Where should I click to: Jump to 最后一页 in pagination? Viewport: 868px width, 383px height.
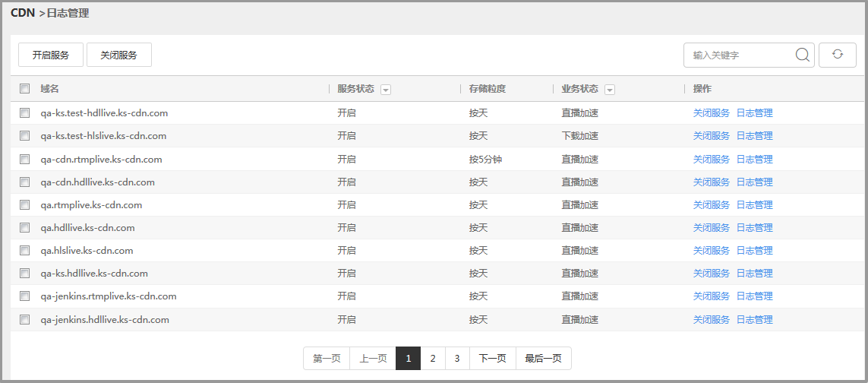[x=543, y=359]
